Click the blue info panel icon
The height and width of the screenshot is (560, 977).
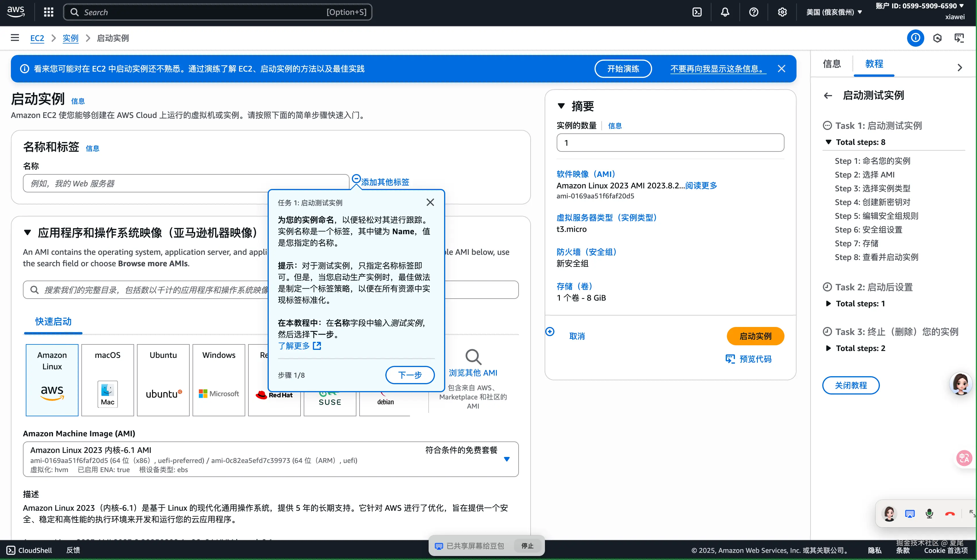click(915, 38)
